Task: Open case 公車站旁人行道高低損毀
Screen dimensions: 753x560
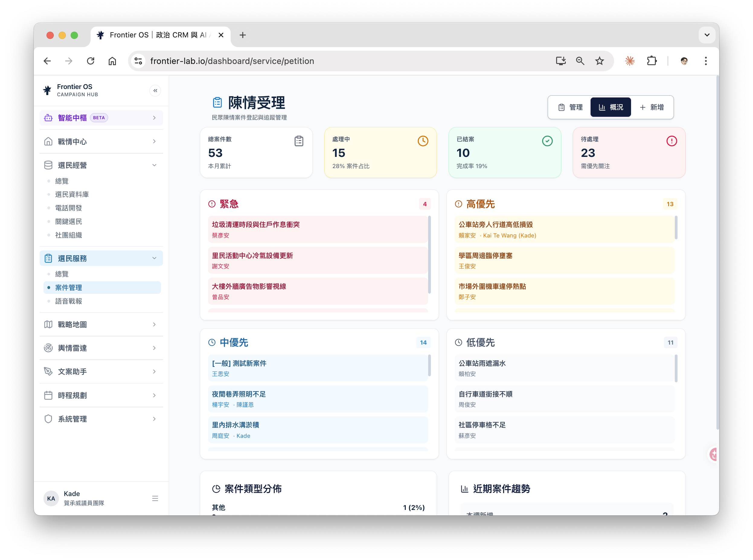Action: tap(564, 230)
